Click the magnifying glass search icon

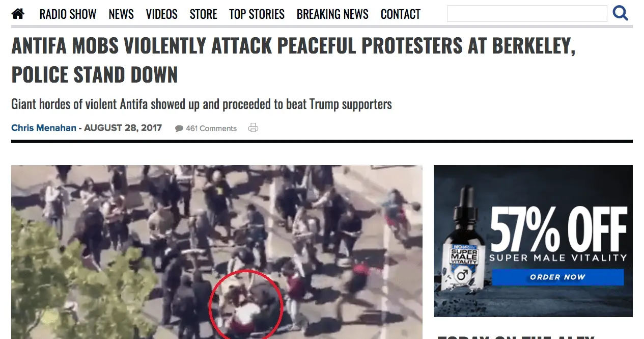(x=620, y=13)
